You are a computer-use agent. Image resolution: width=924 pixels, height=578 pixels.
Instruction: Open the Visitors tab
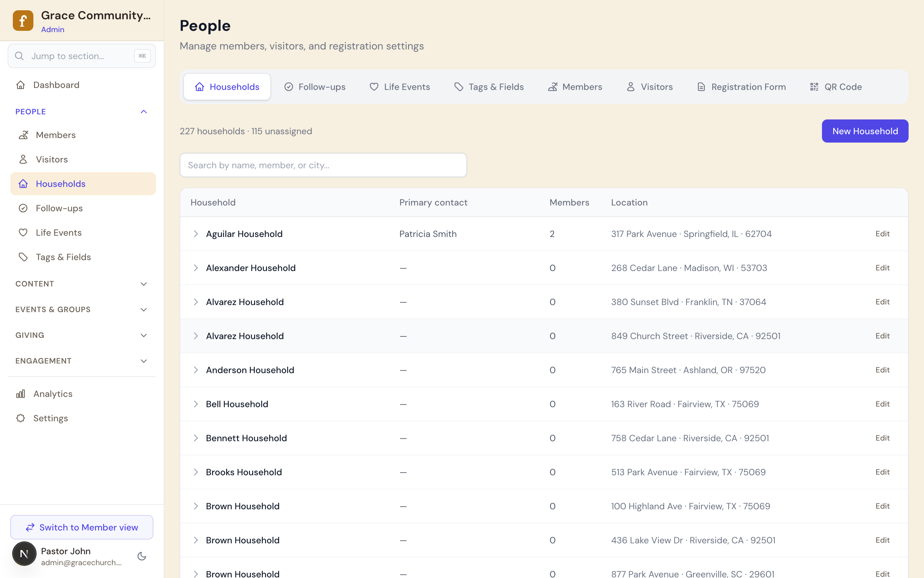pos(649,87)
